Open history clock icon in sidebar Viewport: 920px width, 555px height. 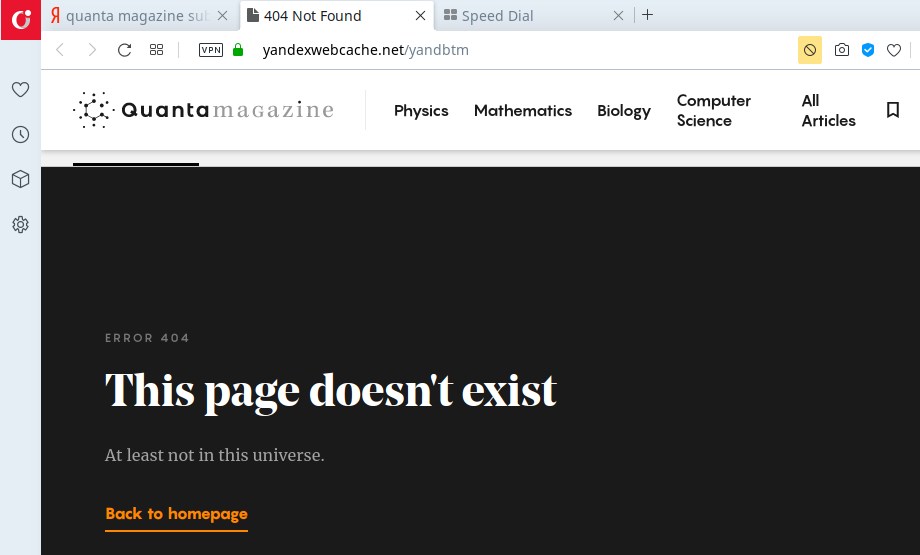coord(20,135)
